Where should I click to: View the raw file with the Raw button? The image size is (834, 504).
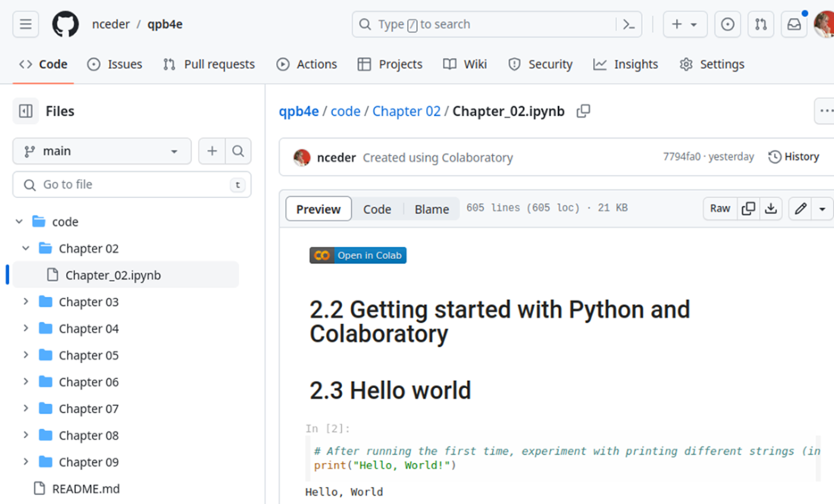pos(720,208)
